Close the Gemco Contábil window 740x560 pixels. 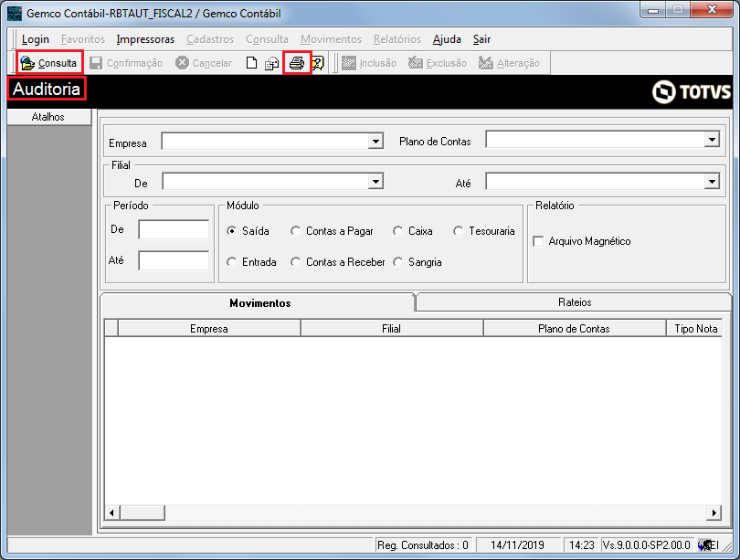coord(713,10)
